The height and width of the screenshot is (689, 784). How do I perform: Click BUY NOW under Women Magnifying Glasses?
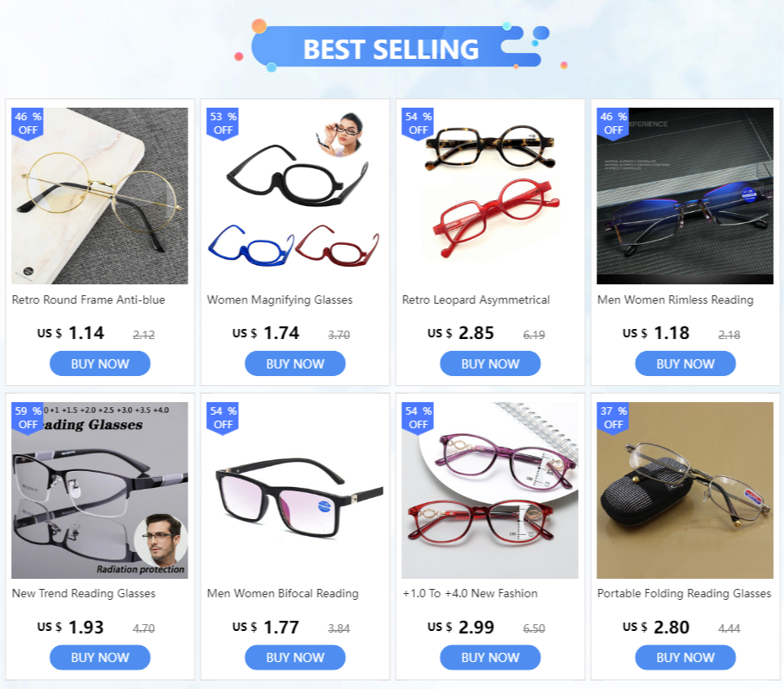(x=295, y=363)
